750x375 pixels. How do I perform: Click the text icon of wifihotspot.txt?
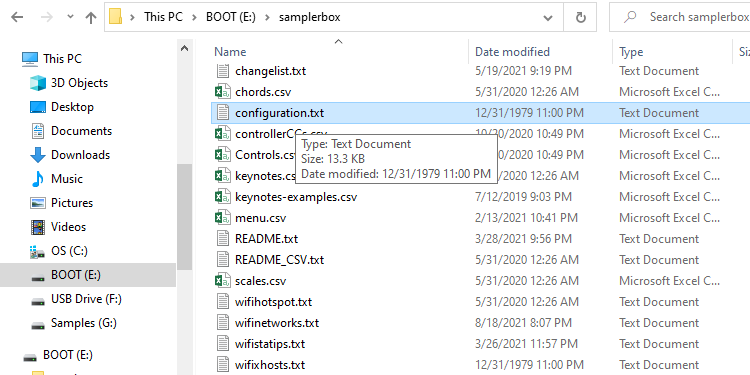(x=222, y=302)
